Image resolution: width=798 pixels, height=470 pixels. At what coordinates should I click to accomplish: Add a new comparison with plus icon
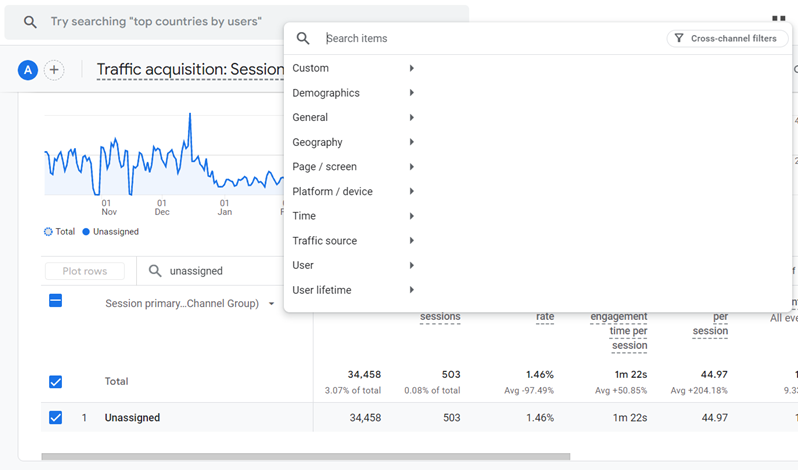coord(54,70)
